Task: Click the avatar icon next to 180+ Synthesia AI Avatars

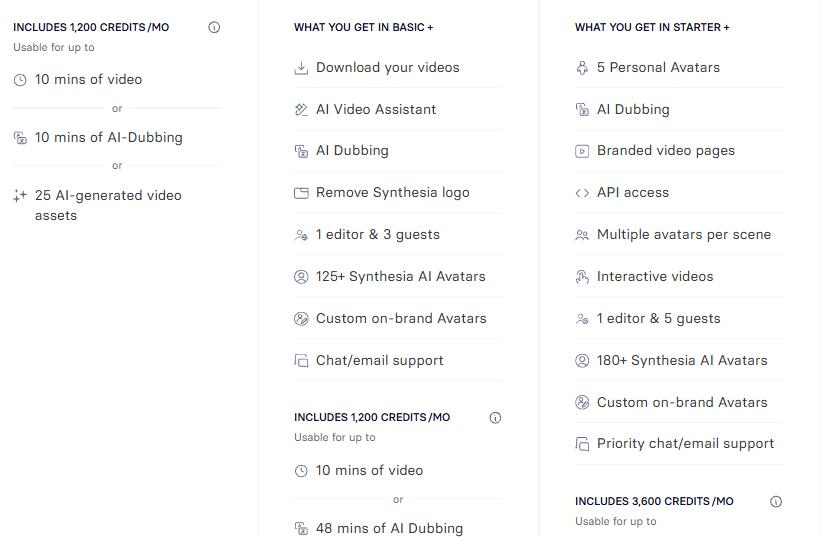Action: coord(582,360)
